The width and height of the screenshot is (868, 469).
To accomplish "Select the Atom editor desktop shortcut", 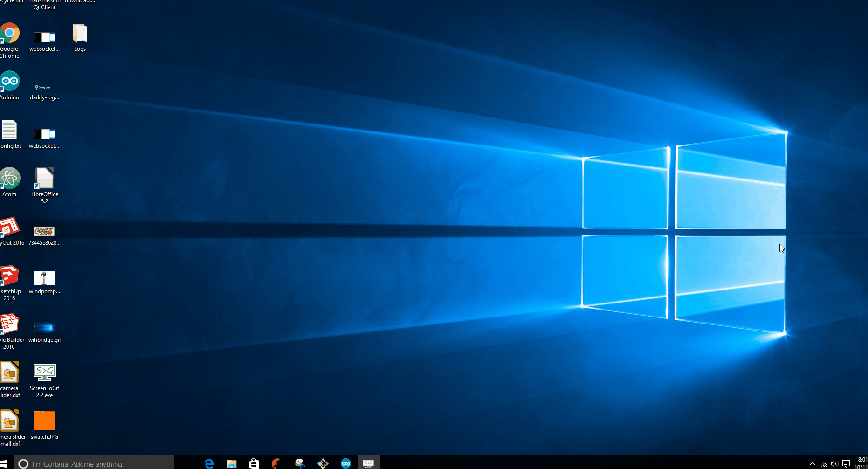I will tap(10, 183).
